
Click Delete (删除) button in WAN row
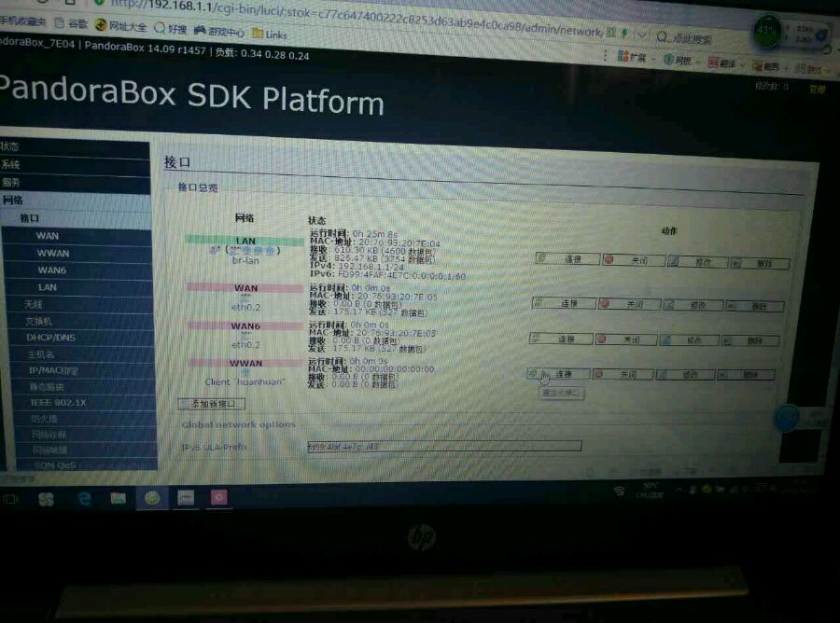click(755, 306)
